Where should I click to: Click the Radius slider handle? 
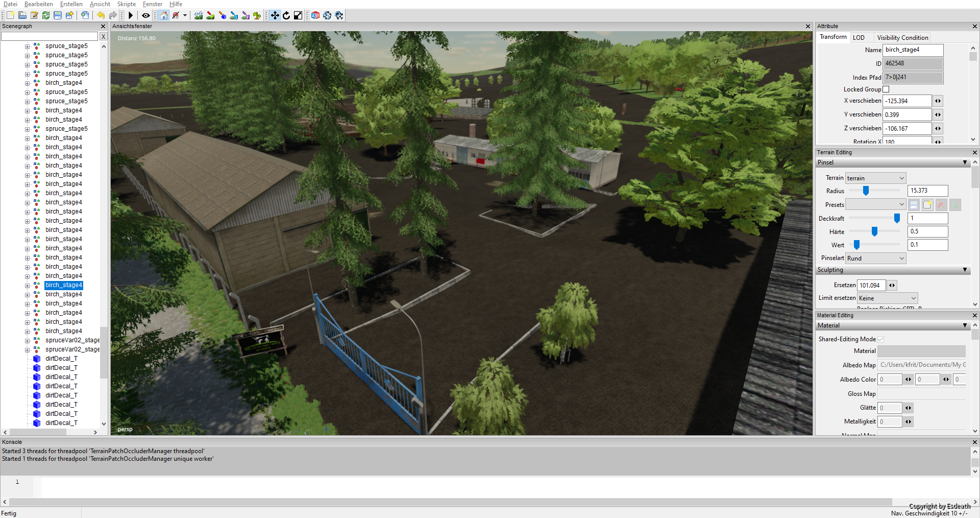(x=866, y=191)
